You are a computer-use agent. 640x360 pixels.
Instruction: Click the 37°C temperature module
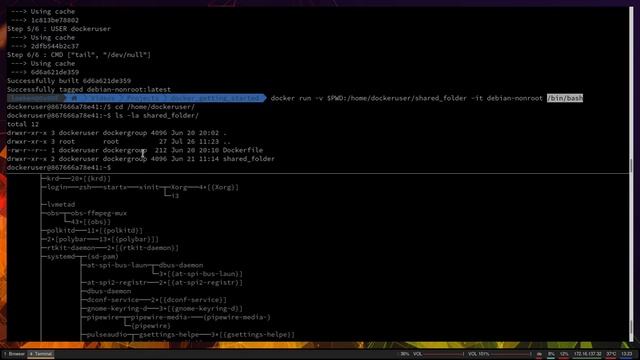tap(611, 354)
